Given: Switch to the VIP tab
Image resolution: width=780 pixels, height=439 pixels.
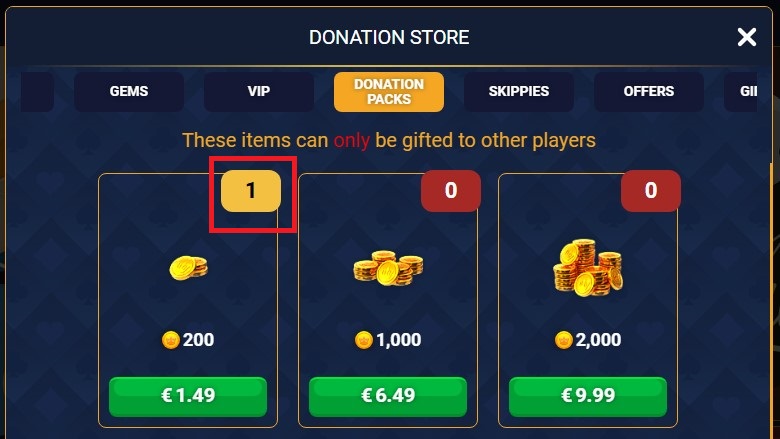Looking at the screenshot, I should point(259,91).
